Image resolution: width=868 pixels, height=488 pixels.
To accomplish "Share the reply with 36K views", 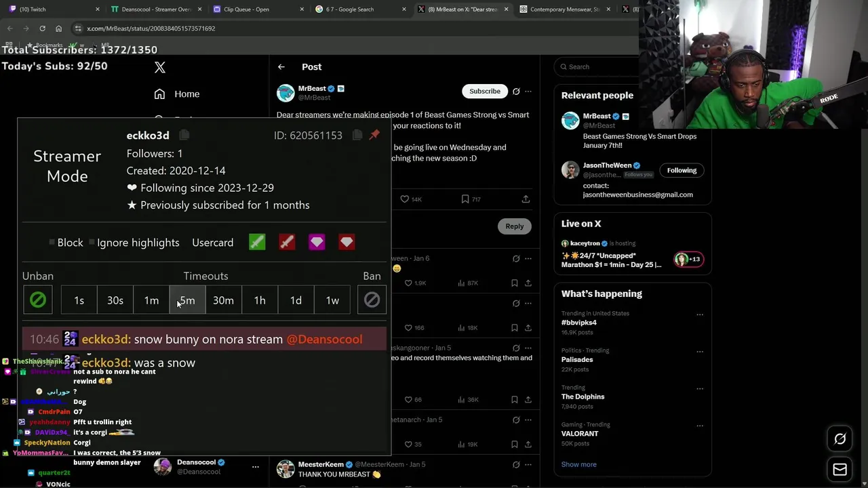I will coord(528,400).
